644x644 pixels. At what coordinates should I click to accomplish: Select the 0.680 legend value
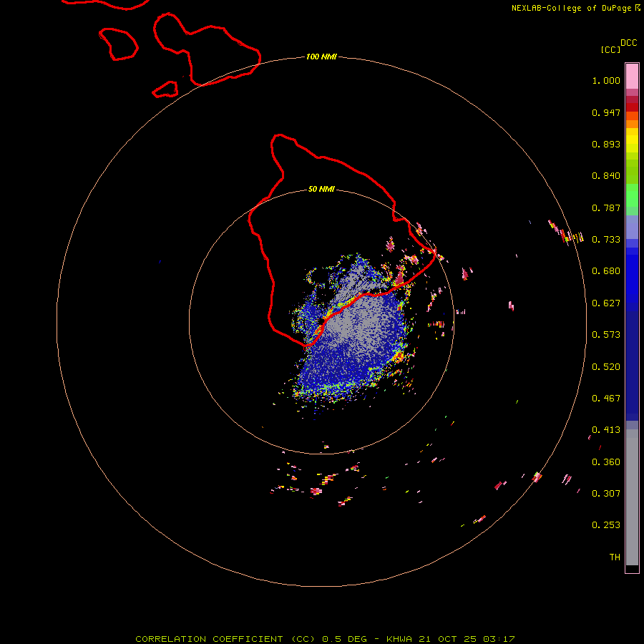606,271
